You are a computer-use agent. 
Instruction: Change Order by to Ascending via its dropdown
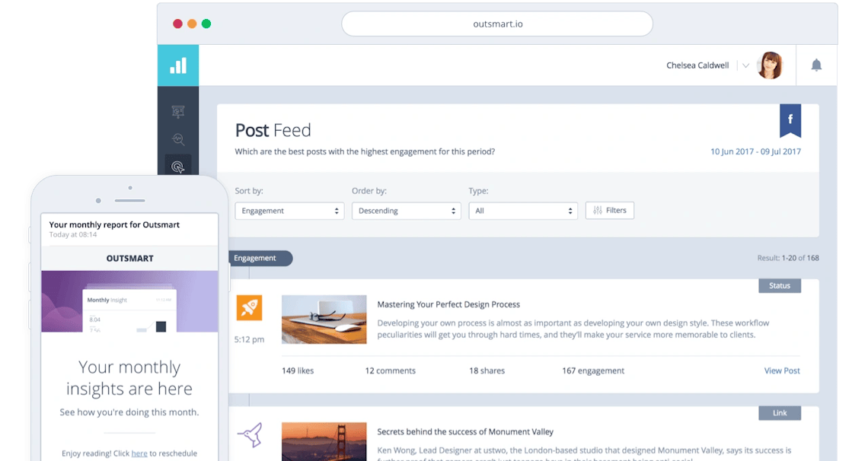(407, 211)
